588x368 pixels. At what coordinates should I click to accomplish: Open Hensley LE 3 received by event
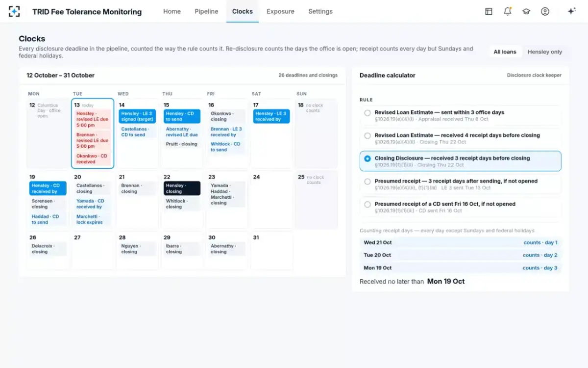pos(271,116)
